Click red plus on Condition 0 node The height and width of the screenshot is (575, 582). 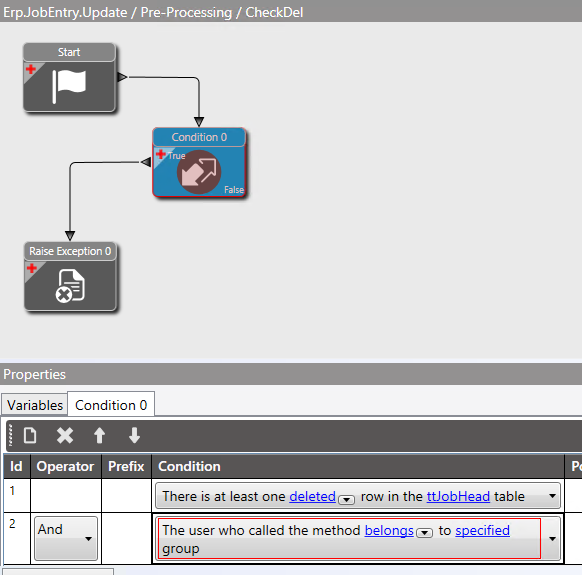[x=161, y=154]
